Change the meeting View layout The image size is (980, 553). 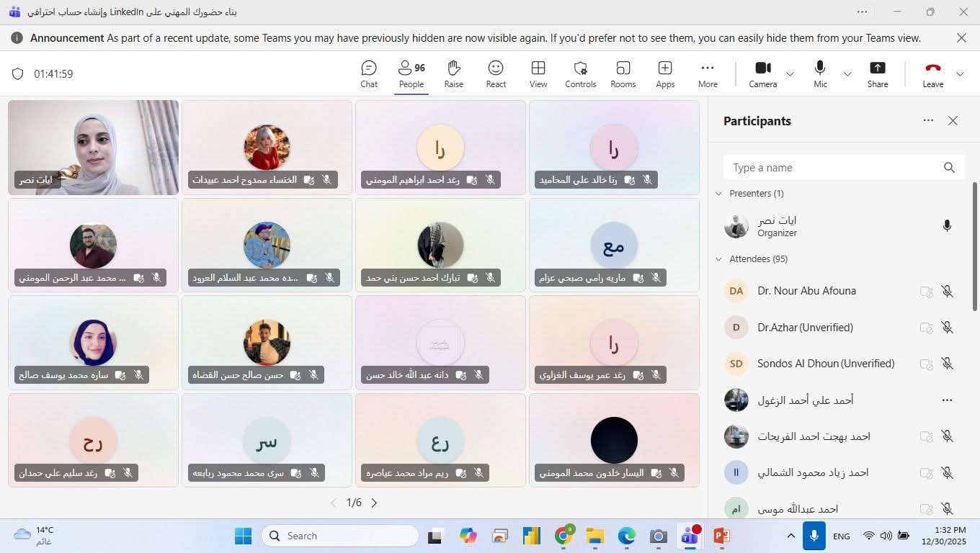[538, 72]
